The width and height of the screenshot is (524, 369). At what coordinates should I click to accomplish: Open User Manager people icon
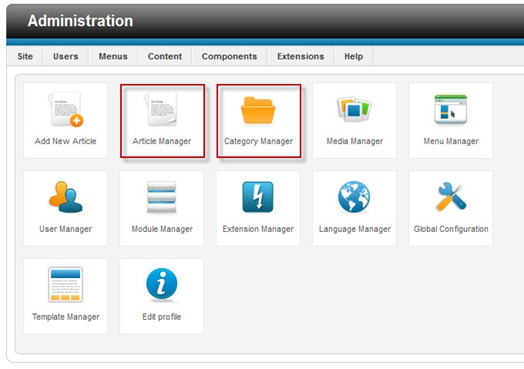pyautogui.click(x=66, y=197)
